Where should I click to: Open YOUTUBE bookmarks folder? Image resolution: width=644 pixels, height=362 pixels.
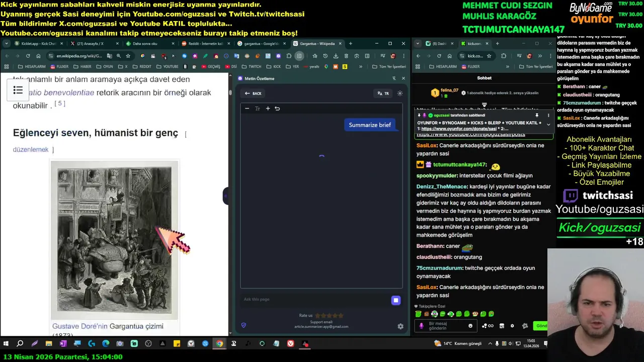point(167,66)
